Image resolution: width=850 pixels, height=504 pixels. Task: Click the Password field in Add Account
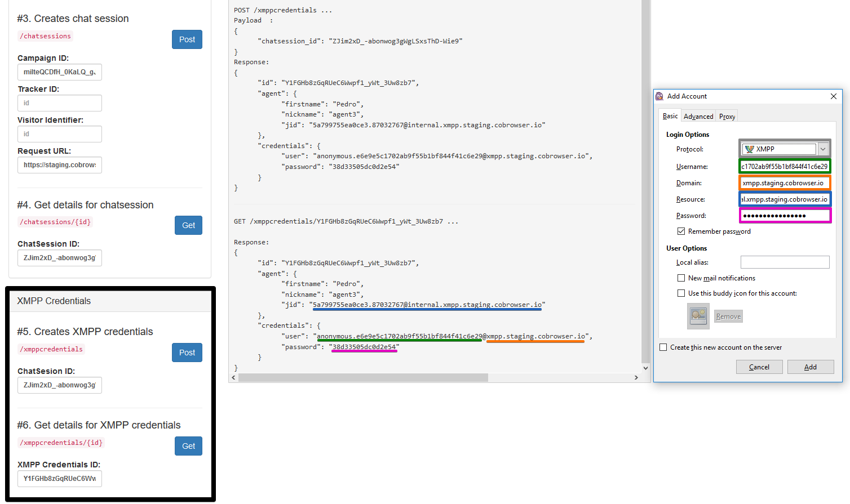click(785, 216)
